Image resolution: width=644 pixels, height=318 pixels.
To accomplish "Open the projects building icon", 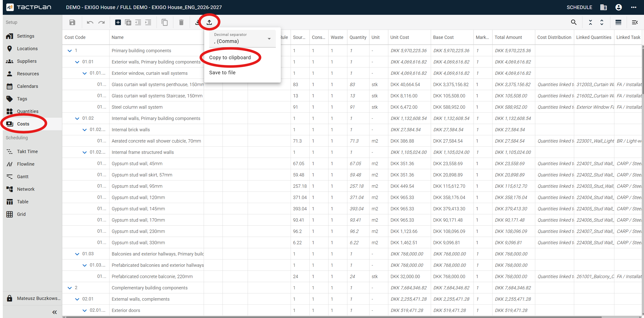I will 604,7.
